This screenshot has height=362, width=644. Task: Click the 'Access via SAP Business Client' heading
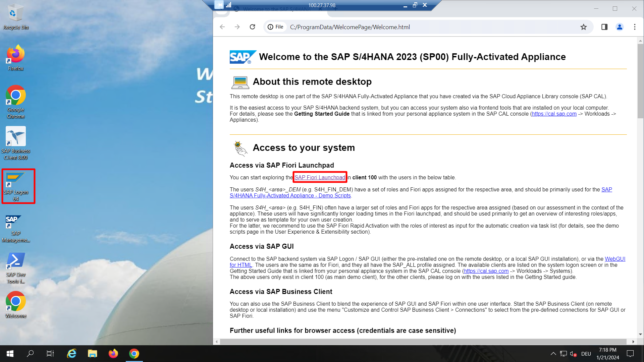[x=281, y=292]
